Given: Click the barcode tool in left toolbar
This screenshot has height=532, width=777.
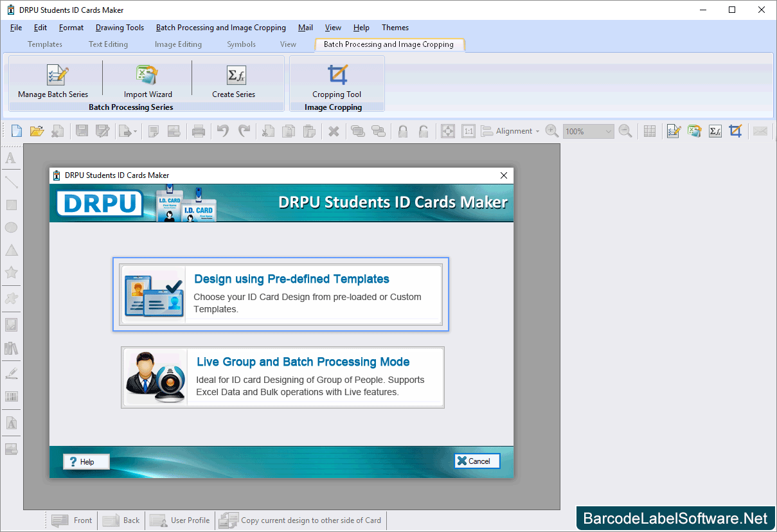Looking at the screenshot, I should pyautogui.click(x=10, y=396).
